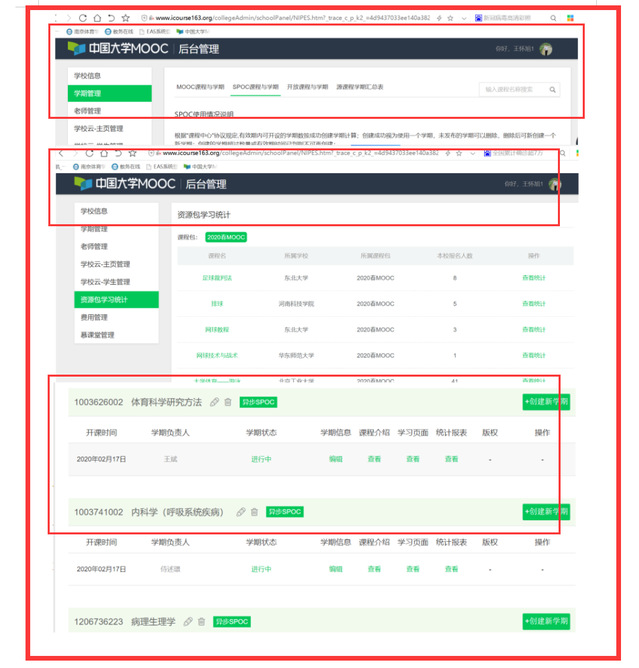Click Home icon in 资源包学习统计 browser toolbar
This screenshot has height=668, width=639.
pos(104,153)
